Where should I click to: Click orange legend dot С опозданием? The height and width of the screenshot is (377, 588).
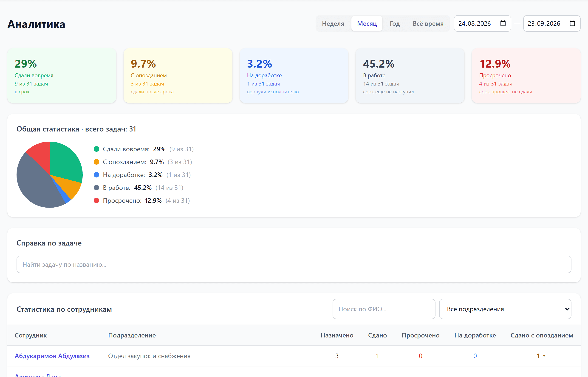click(96, 162)
